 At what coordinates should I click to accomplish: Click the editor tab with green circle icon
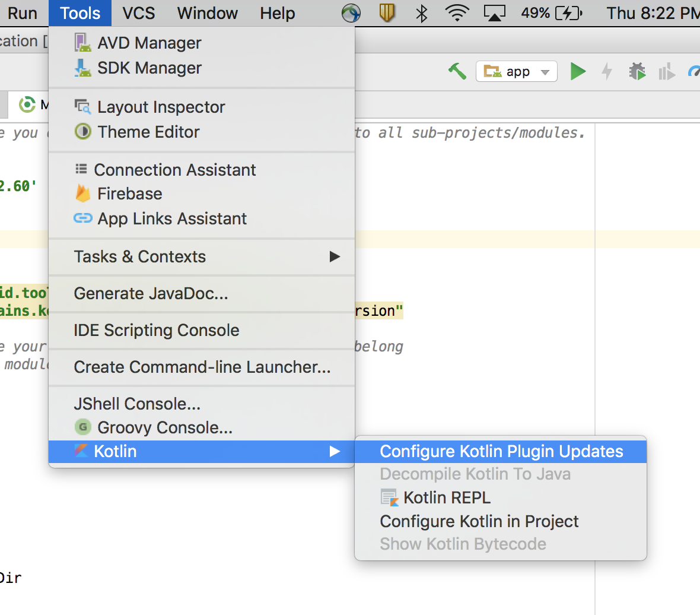click(x=28, y=105)
